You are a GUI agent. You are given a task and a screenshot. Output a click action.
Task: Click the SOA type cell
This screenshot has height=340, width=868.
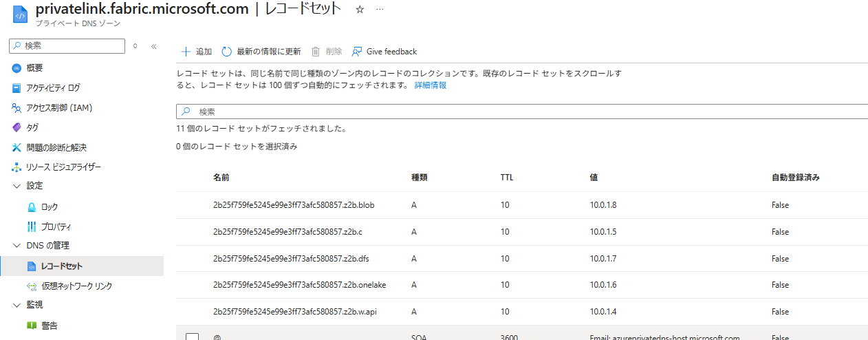[419, 337]
